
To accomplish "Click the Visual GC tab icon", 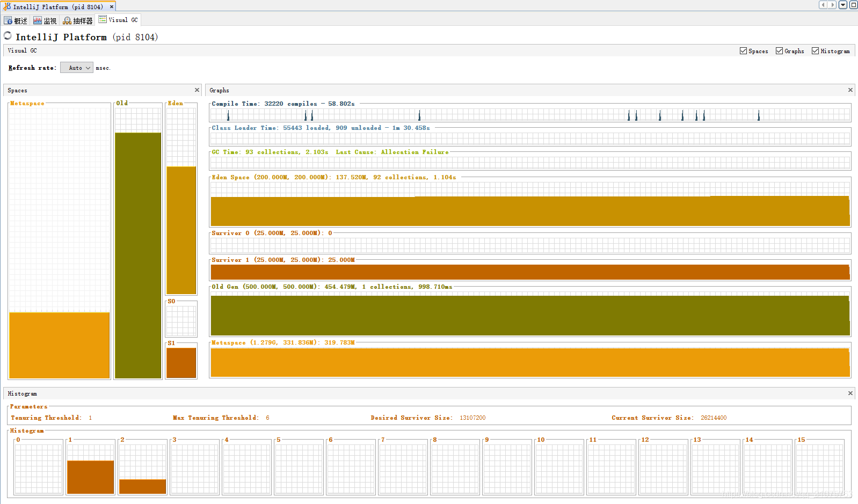I will coord(103,19).
